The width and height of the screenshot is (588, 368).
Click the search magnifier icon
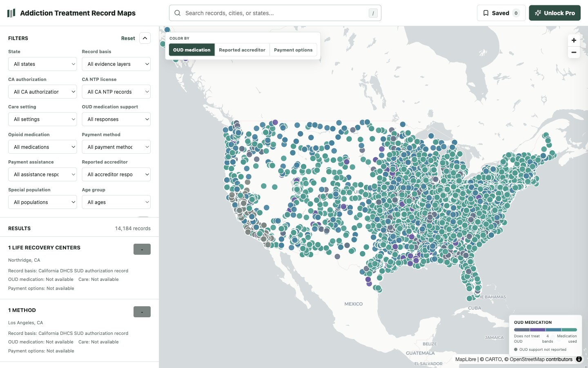(x=178, y=13)
